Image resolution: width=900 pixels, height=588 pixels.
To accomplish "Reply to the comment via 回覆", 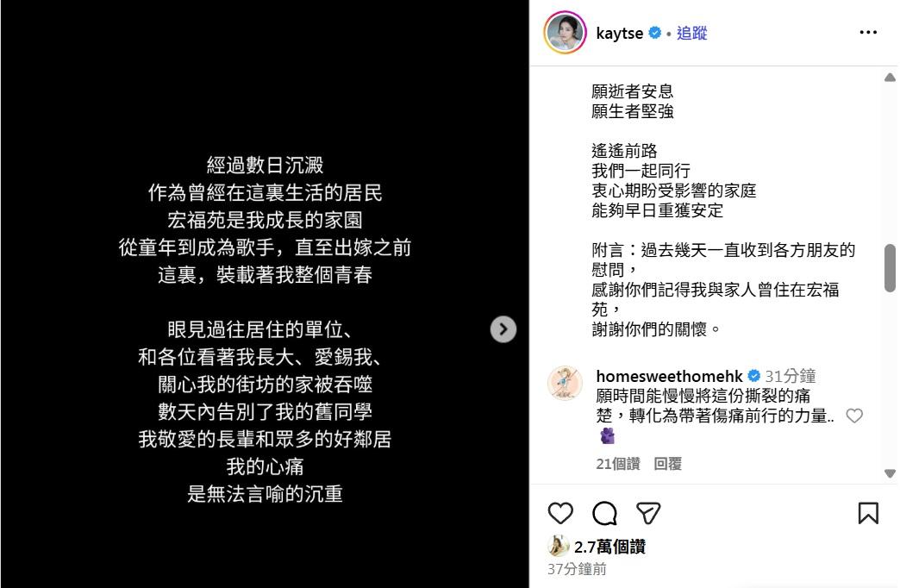I will [x=667, y=463].
